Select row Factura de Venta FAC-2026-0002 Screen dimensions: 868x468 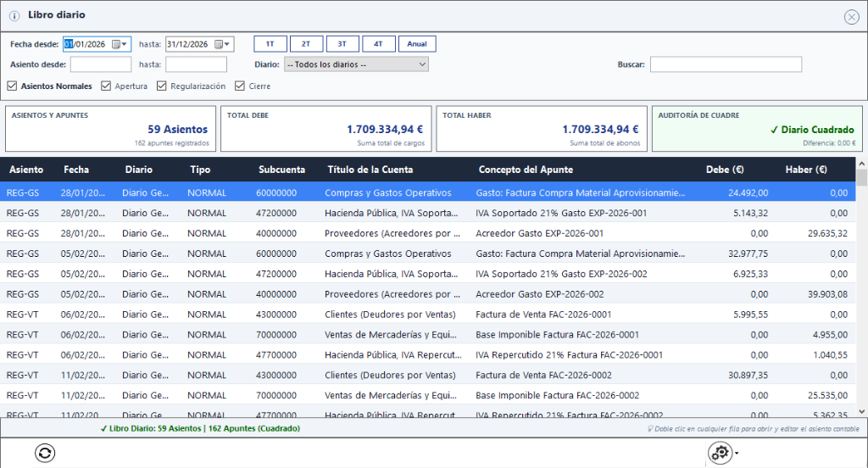(x=427, y=375)
